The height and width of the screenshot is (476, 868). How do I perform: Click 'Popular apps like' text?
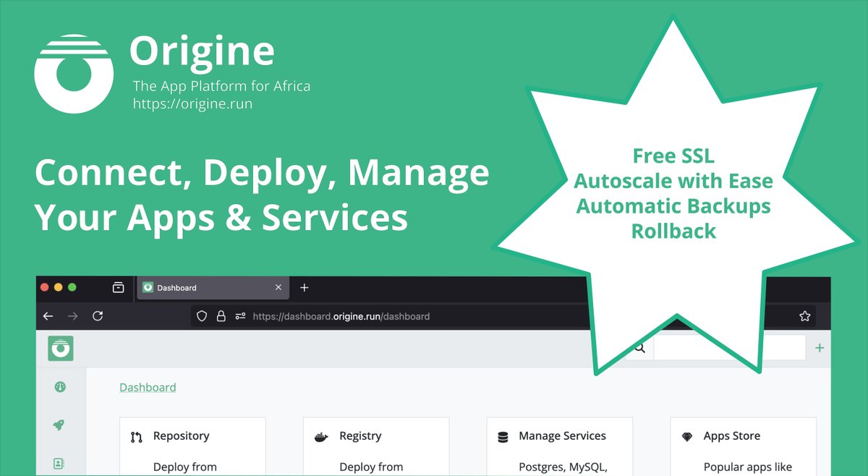click(x=748, y=467)
